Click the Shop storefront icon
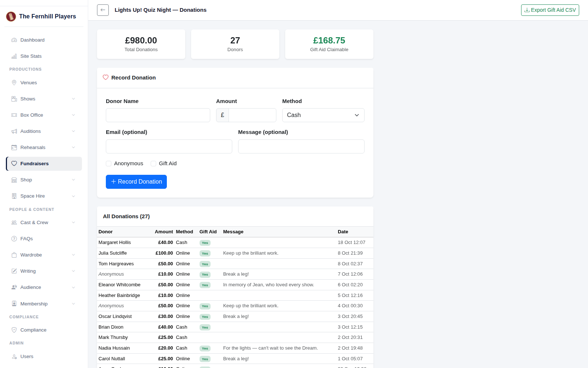Image resolution: width=588 pixels, height=368 pixels. (14, 180)
